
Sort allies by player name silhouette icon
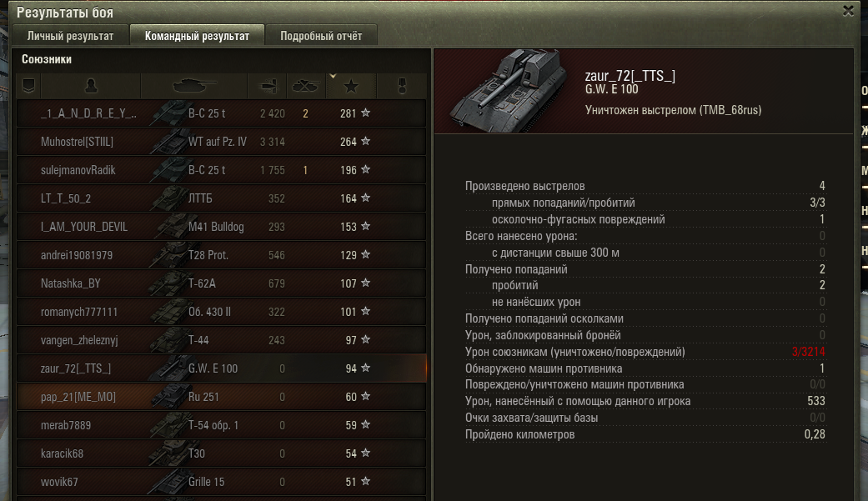[91, 86]
